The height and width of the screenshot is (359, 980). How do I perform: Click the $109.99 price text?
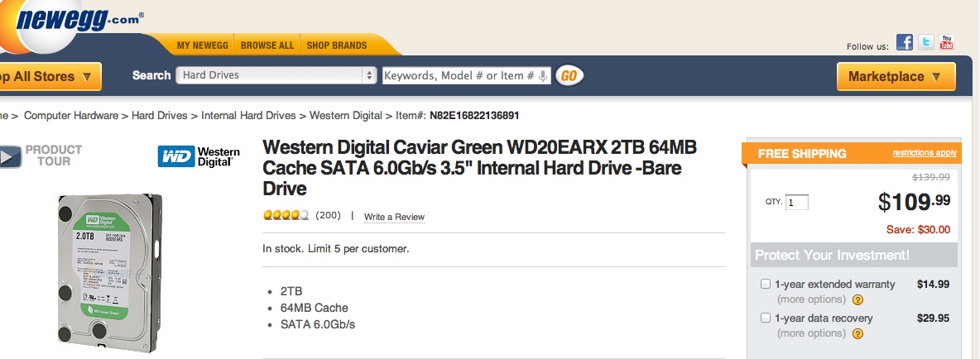[x=915, y=201]
